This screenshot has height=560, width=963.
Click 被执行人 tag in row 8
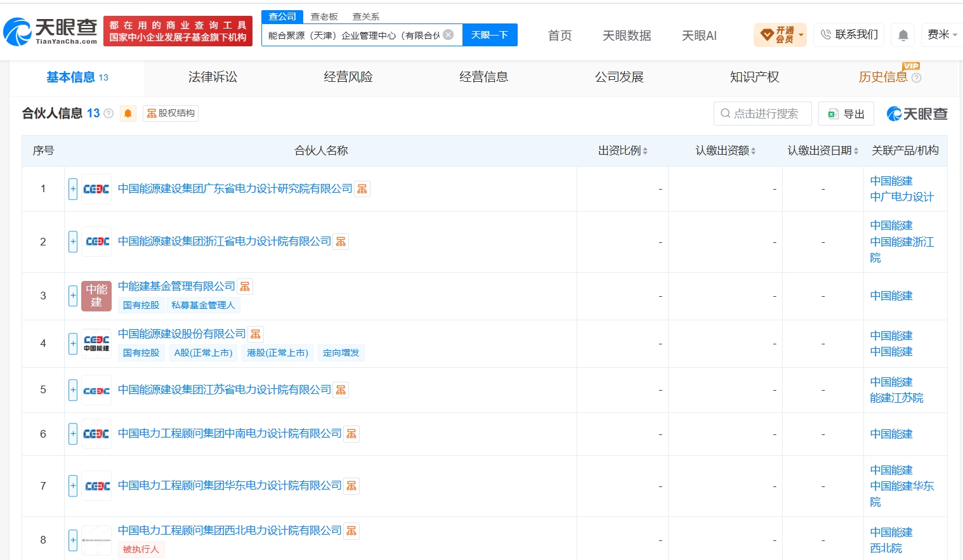pyautogui.click(x=141, y=550)
